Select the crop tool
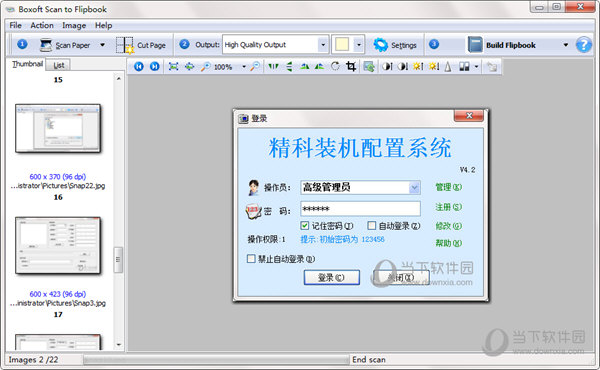This screenshot has width=600, height=370. tap(351, 67)
